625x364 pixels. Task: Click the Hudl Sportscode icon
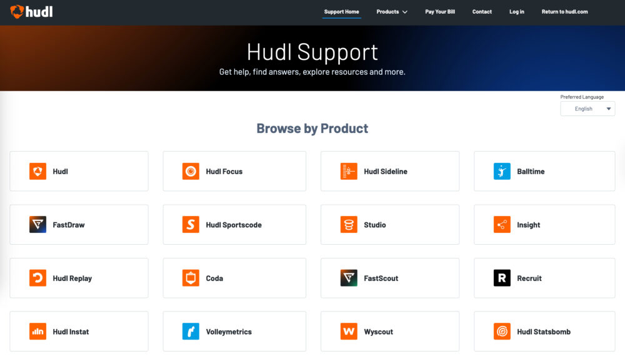tap(191, 225)
